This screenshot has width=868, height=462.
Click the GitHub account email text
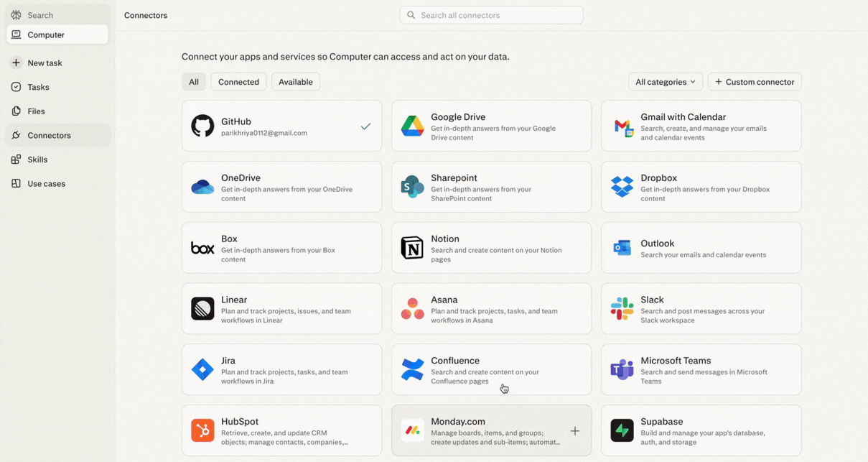click(264, 133)
